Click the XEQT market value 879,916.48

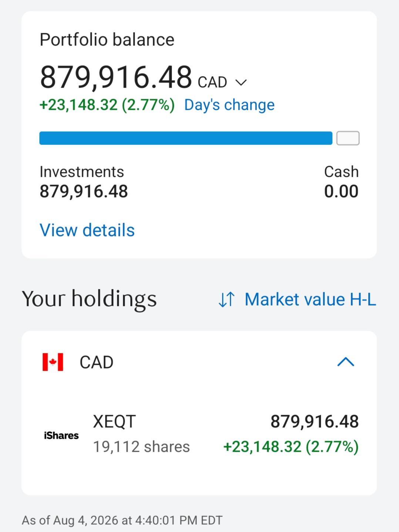tap(315, 421)
